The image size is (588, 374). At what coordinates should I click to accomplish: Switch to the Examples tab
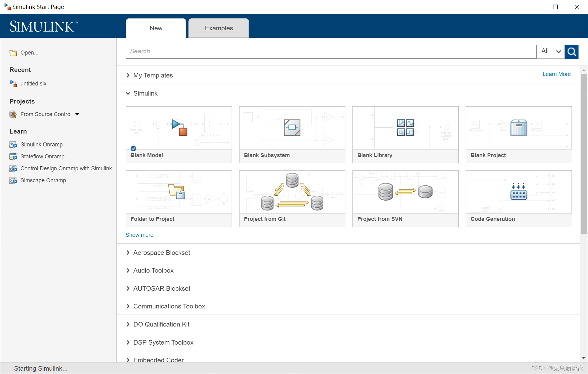tap(219, 28)
